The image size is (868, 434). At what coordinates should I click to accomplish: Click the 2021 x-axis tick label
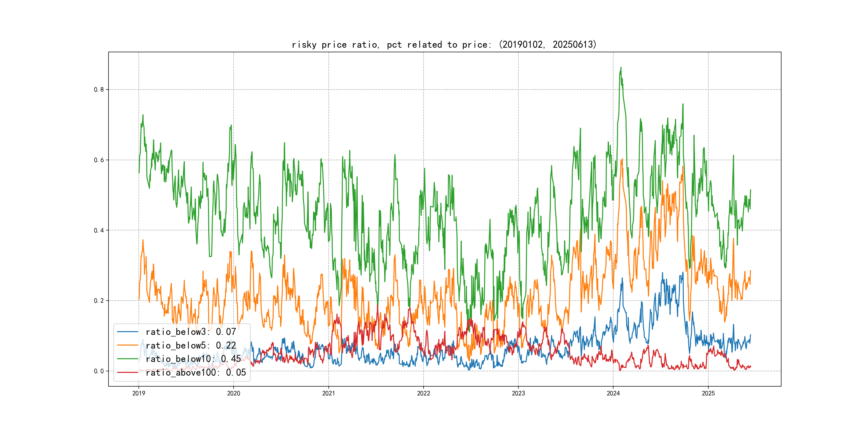[328, 393]
